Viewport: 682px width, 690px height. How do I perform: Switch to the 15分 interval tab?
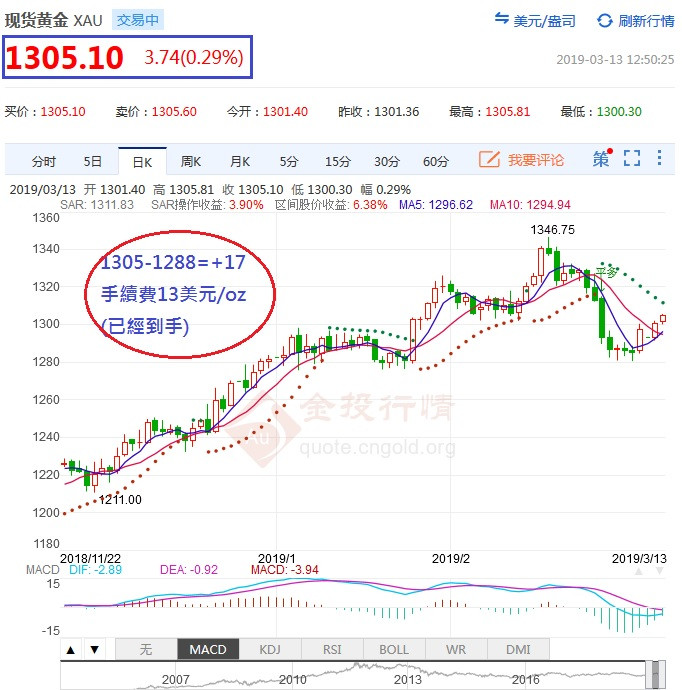click(x=337, y=161)
